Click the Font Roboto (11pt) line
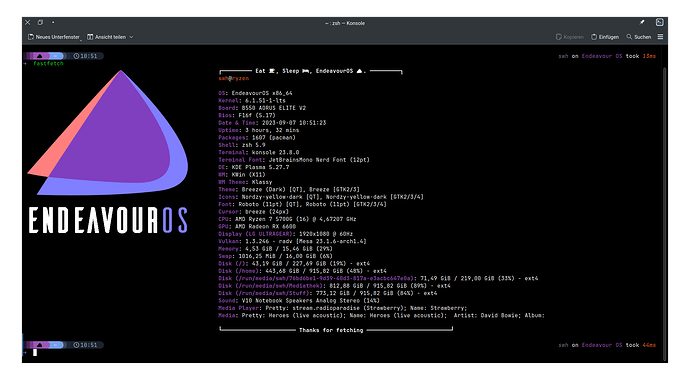The height and width of the screenshot is (389, 690). point(302,204)
